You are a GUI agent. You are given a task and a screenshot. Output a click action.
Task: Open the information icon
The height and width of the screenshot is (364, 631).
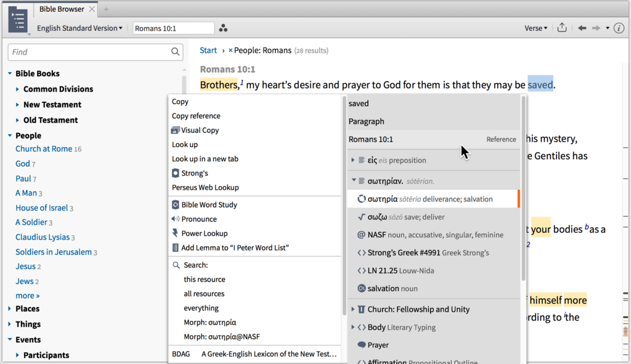click(619, 28)
